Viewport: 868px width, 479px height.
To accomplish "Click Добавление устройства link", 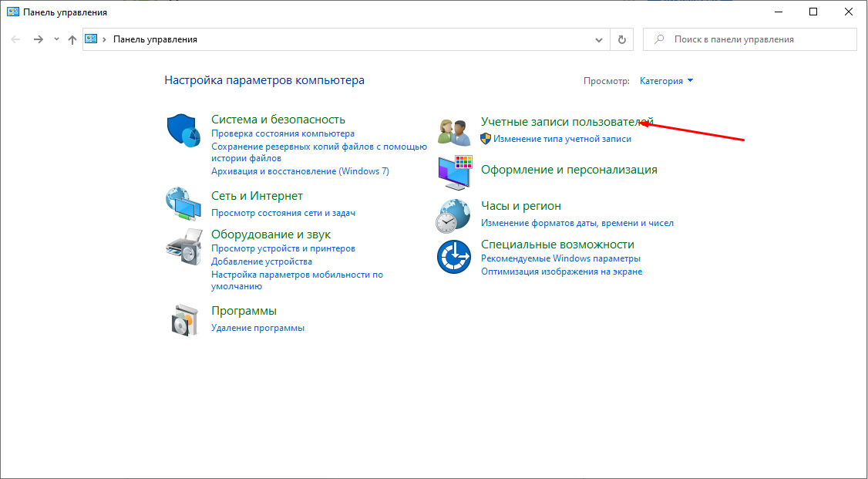I will coord(262,261).
